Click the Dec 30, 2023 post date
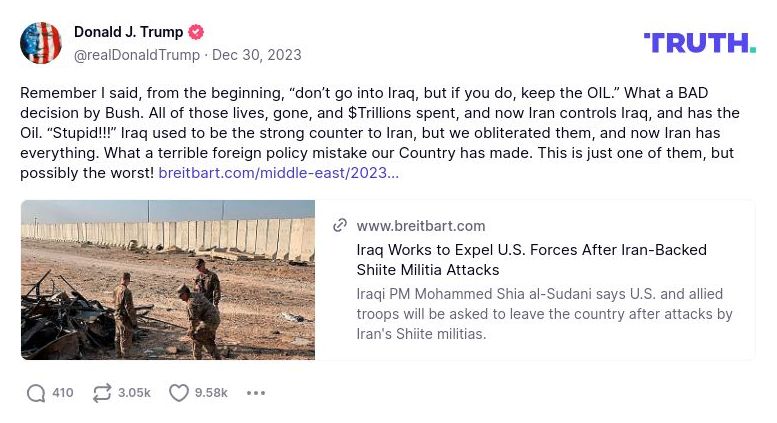The image size is (777, 423). (x=256, y=55)
